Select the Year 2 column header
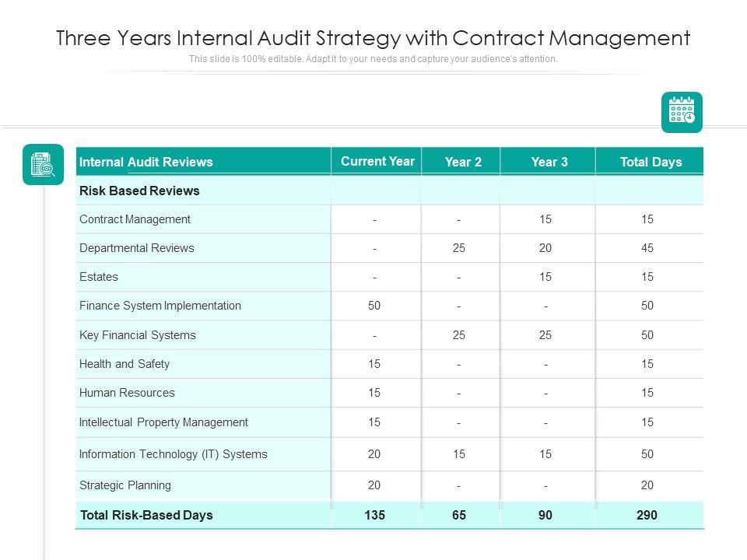Image resolution: width=747 pixels, height=560 pixels. coord(463,162)
